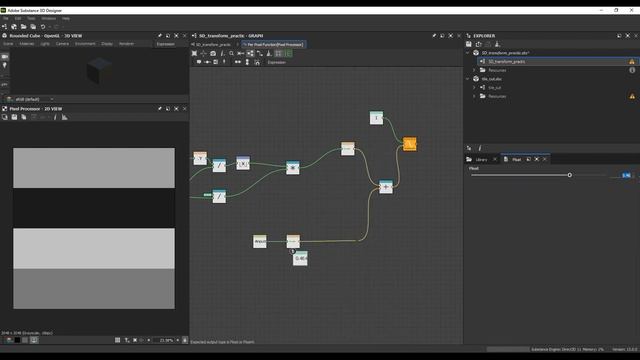Click the undo icon in main toolbar

[43, 27]
